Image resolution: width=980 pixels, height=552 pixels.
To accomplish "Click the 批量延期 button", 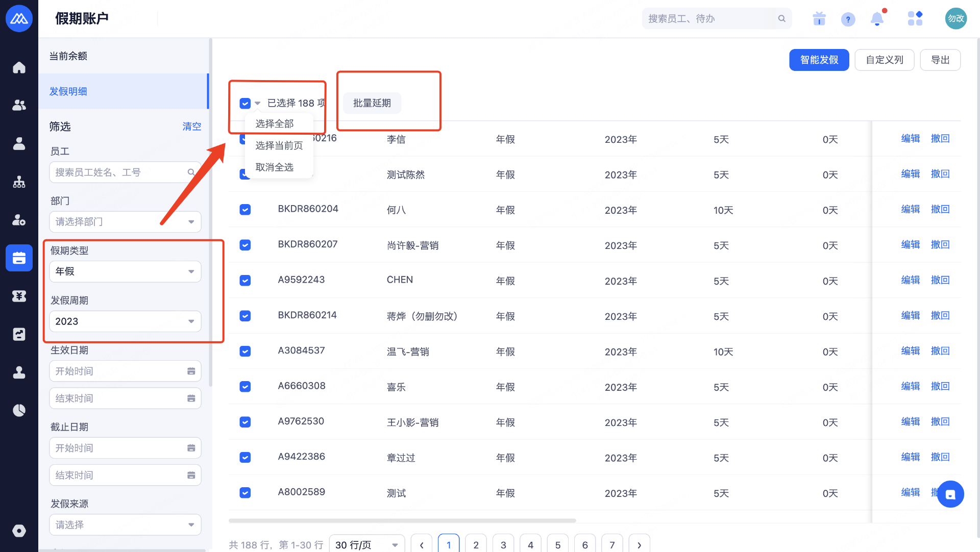I will point(372,103).
